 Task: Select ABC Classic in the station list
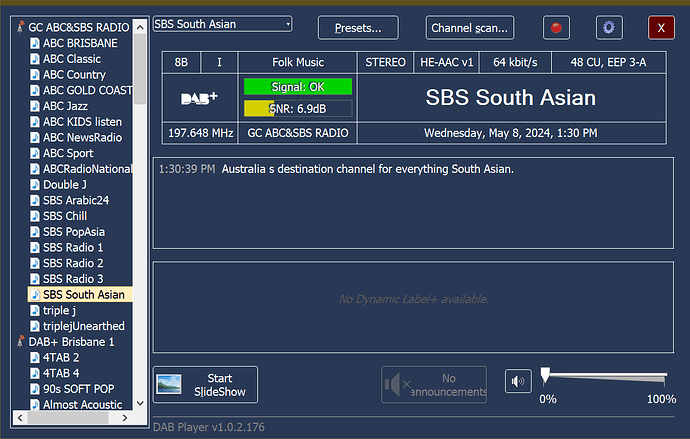(71, 59)
